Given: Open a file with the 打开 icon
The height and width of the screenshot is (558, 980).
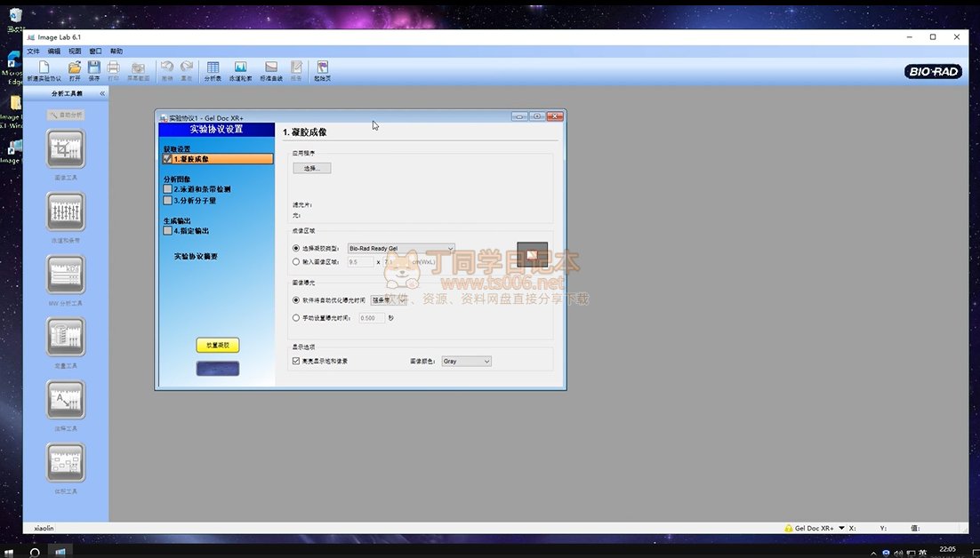Looking at the screenshot, I should point(75,68).
